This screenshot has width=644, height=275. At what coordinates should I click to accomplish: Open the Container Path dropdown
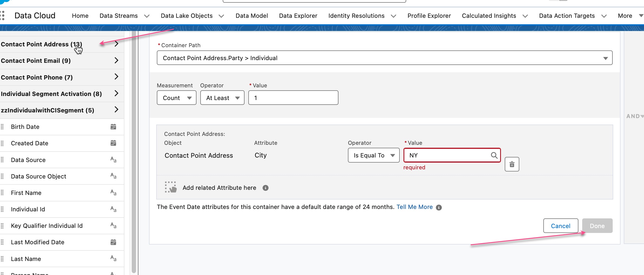click(x=385, y=58)
